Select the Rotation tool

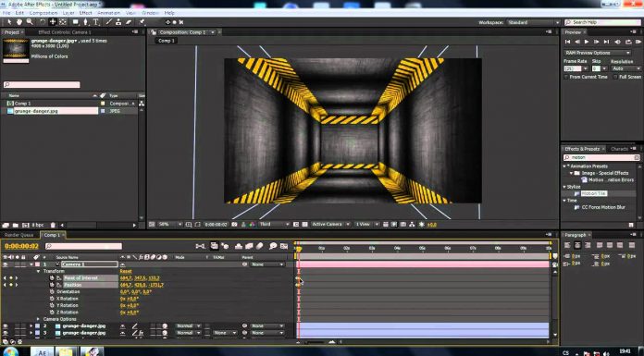pos(43,22)
